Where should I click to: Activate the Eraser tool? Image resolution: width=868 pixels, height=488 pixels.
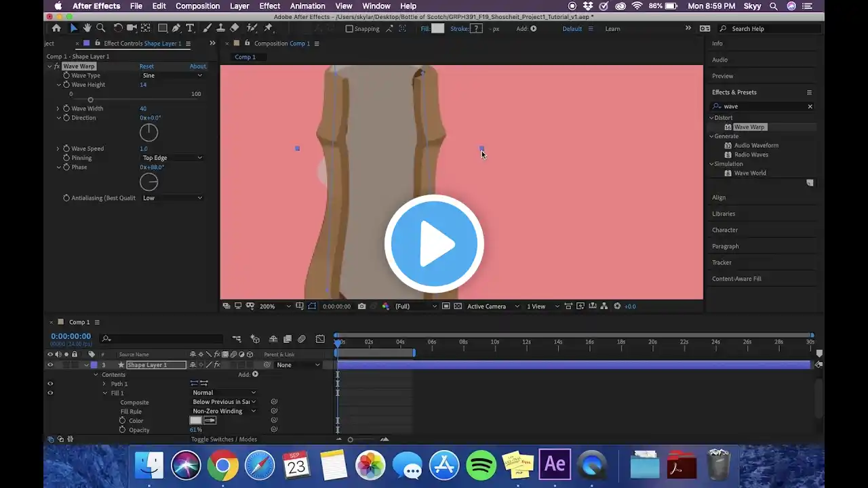pyautogui.click(x=235, y=28)
